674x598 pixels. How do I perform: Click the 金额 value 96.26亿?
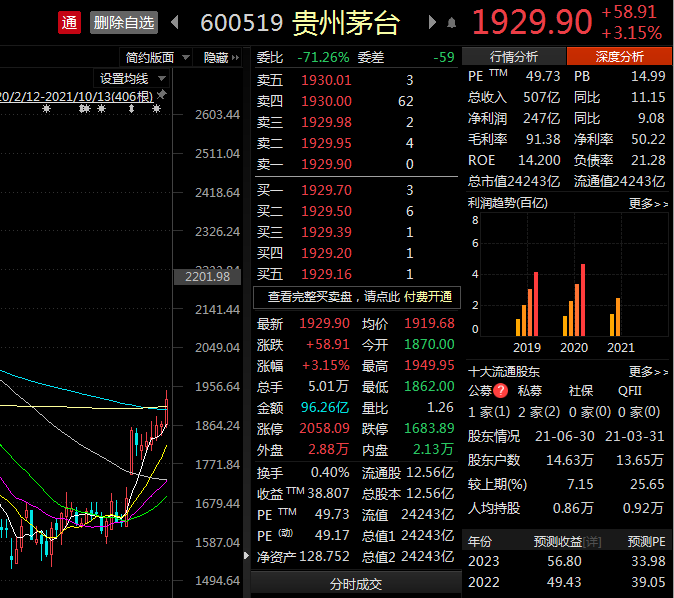325,407
